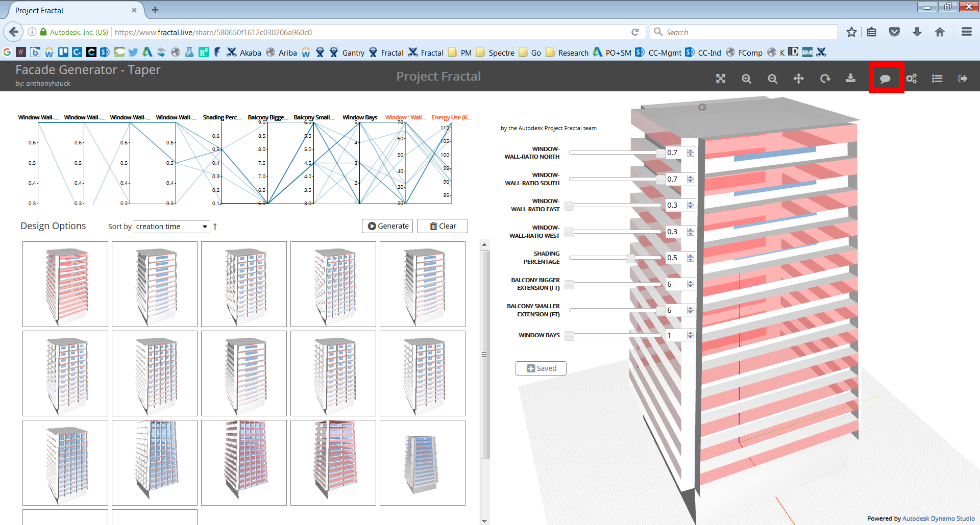Show the list view icon
980x525 pixels.
click(x=937, y=79)
